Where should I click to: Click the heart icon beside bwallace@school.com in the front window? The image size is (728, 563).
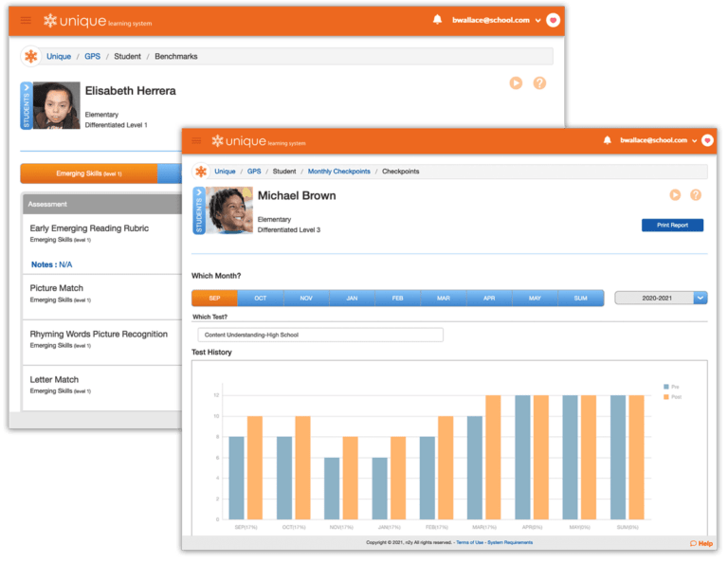[x=707, y=140]
